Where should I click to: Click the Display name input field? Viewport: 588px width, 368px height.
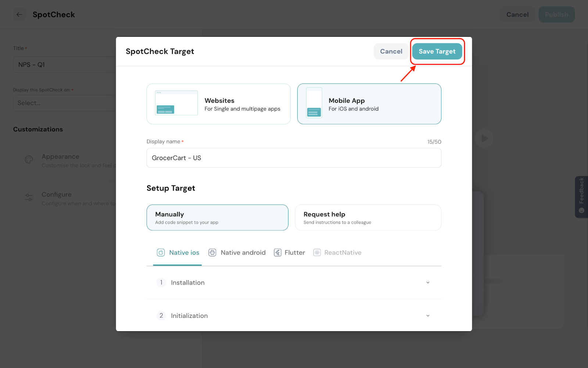pos(294,158)
